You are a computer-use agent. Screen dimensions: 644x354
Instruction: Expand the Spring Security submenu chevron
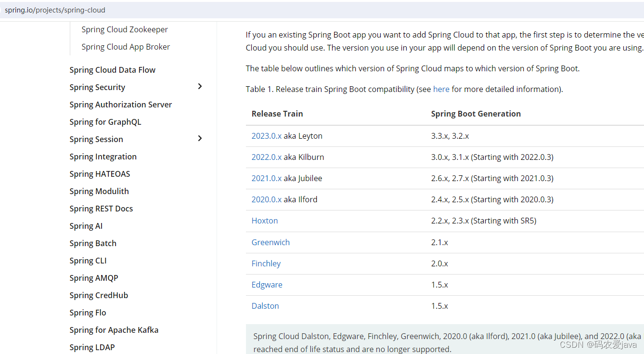click(x=200, y=87)
